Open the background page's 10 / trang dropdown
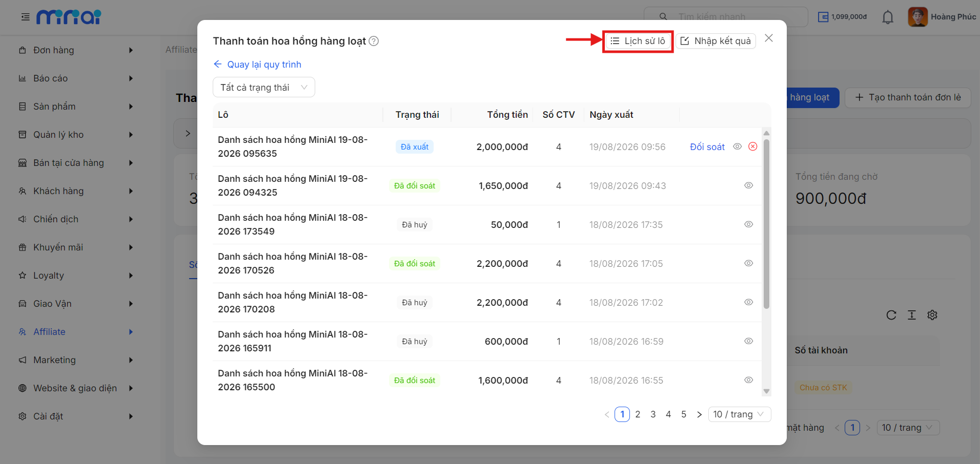Viewport: 980px width, 464px height. pos(908,428)
